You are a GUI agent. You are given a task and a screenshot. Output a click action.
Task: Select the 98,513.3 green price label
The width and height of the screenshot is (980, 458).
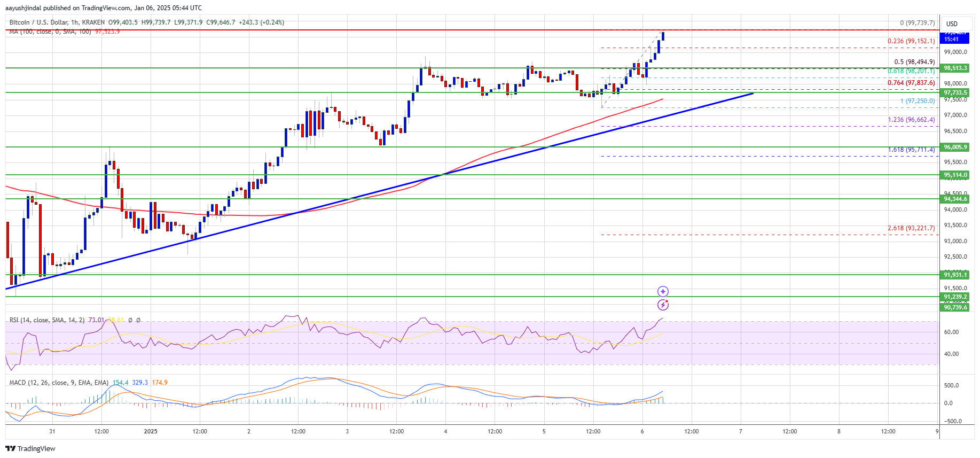(x=954, y=68)
